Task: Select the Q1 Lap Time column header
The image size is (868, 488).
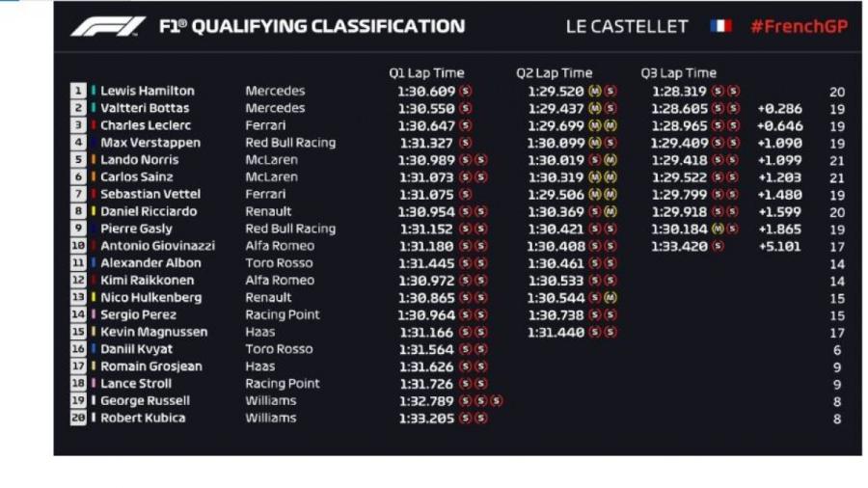Action: [425, 72]
